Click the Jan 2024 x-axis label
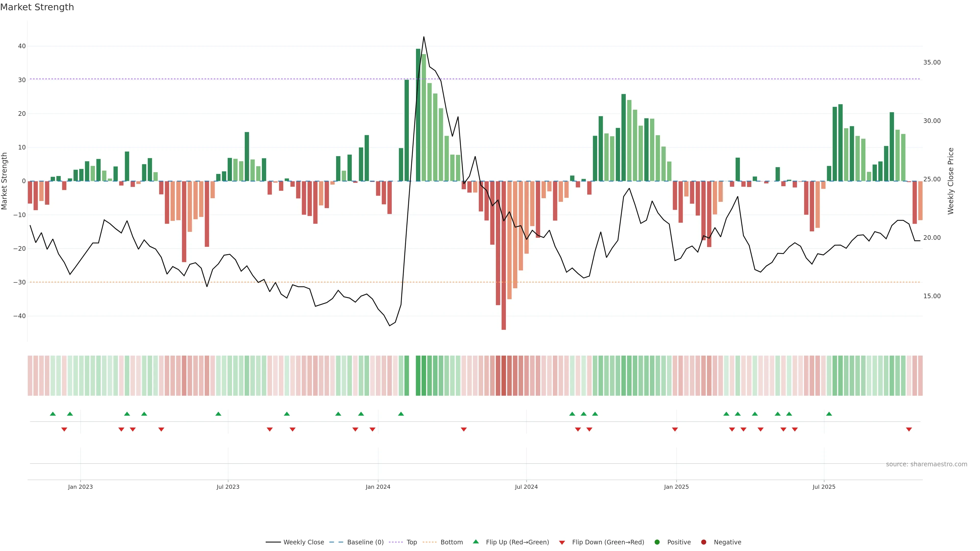Screen dimensions: 980x551 click(x=378, y=487)
